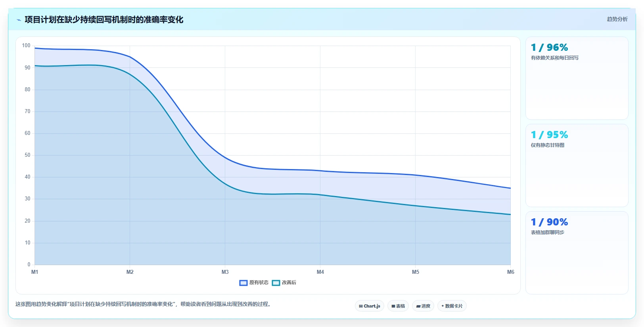
Task: Click the 表格加群聊同步 caption
Action: [x=548, y=233]
